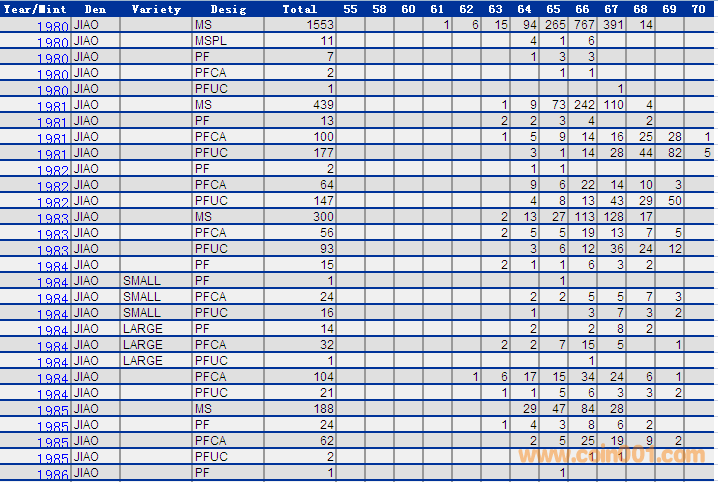Select the Desig column header
Viewport: 718px width, 482px height.
(228, 9)
